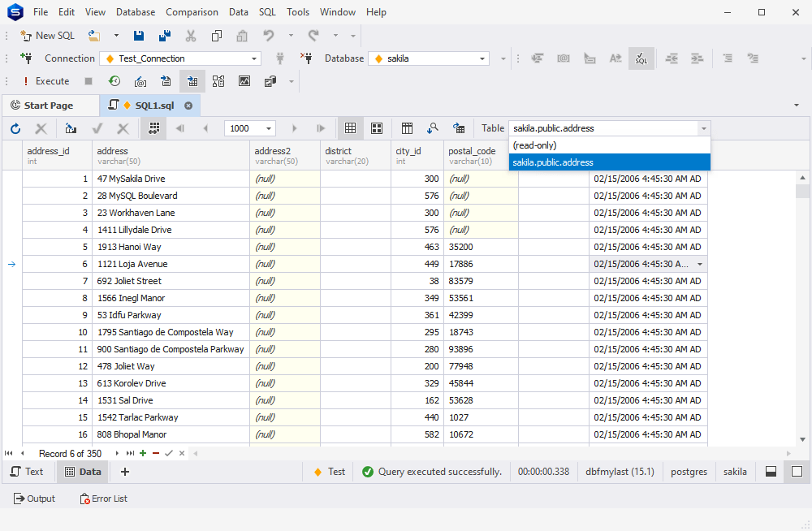The image size is (812, 531).
Task: Toggle the split bottom layout icon
Action: [771, 472]
